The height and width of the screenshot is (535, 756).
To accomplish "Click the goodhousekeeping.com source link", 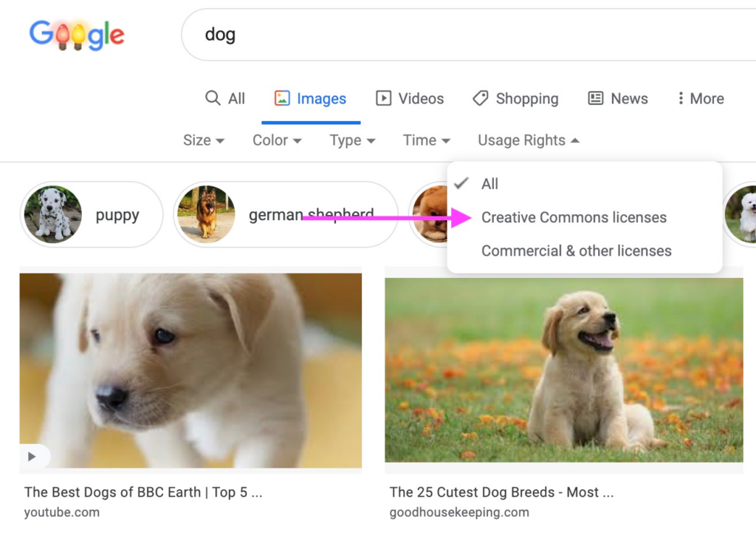I will (x=459, y=512).
